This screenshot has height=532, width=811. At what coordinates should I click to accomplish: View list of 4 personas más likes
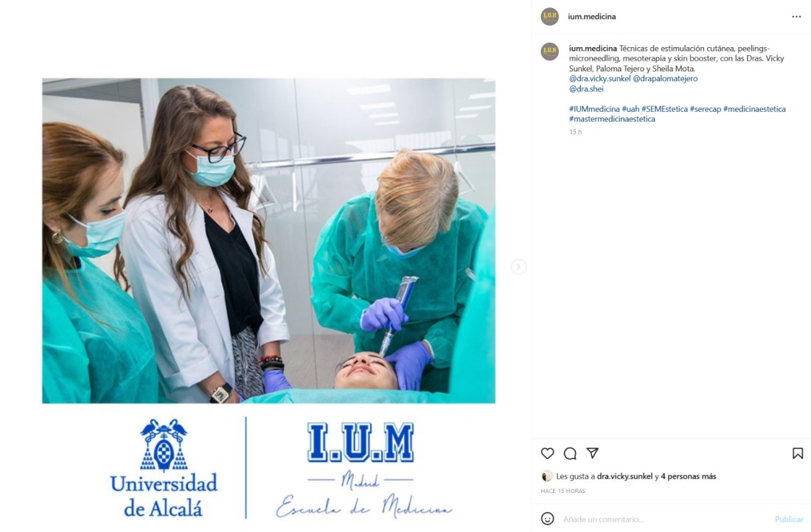[x=689, y=476]
